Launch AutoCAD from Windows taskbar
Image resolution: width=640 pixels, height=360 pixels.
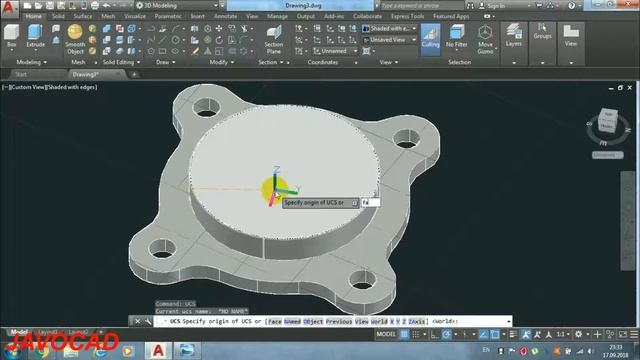(x=158, y=351)
